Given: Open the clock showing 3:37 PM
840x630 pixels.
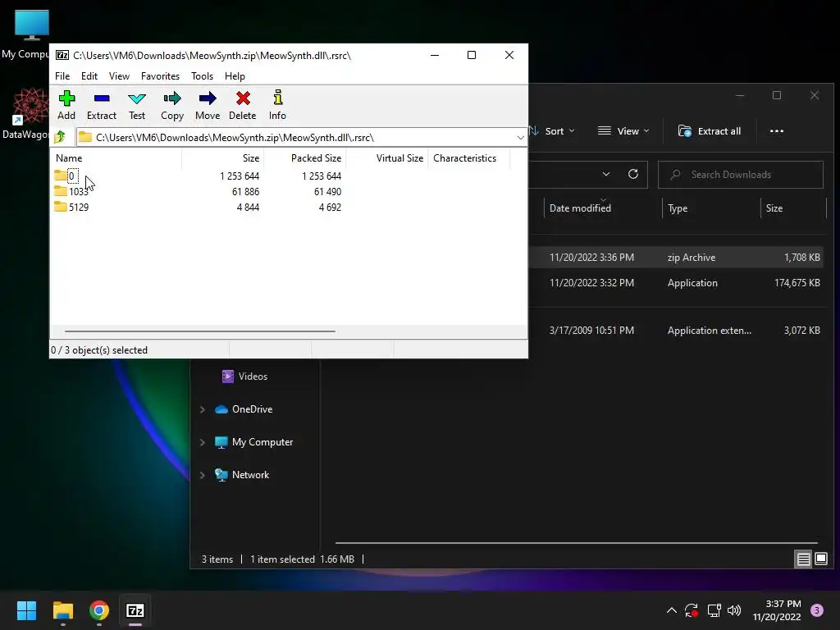Looking at the screenshot, I should click(x=777, y=610).
